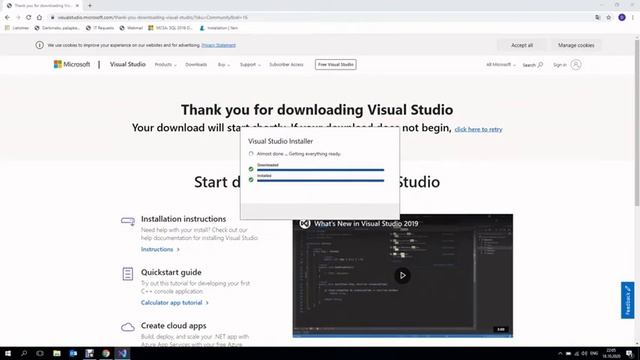640x360 pixels.
Task: Click the Create cloud apps cloud icon
Action: pos(128,327)
